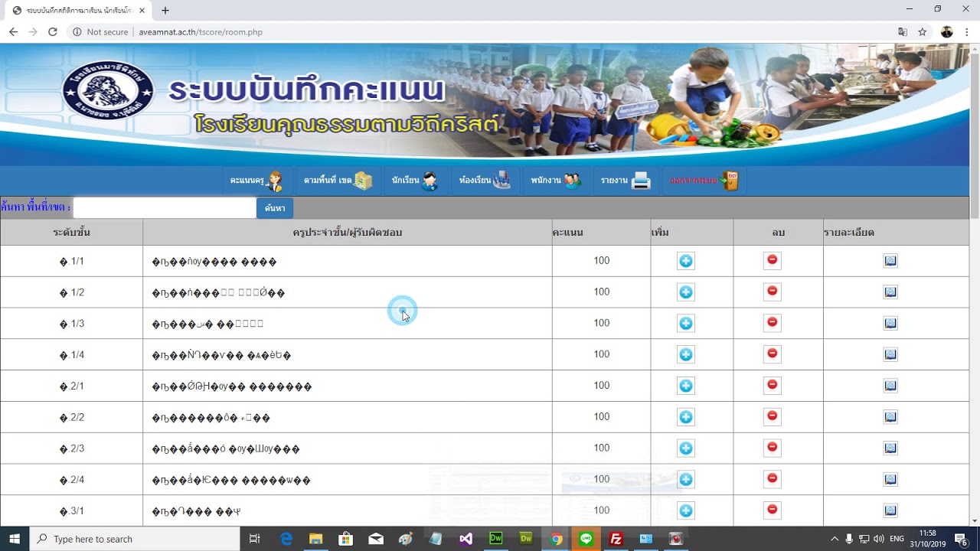
Task: Select the '1/1' grade level cell
Action: pyautogui.click(x=71, y=261)
